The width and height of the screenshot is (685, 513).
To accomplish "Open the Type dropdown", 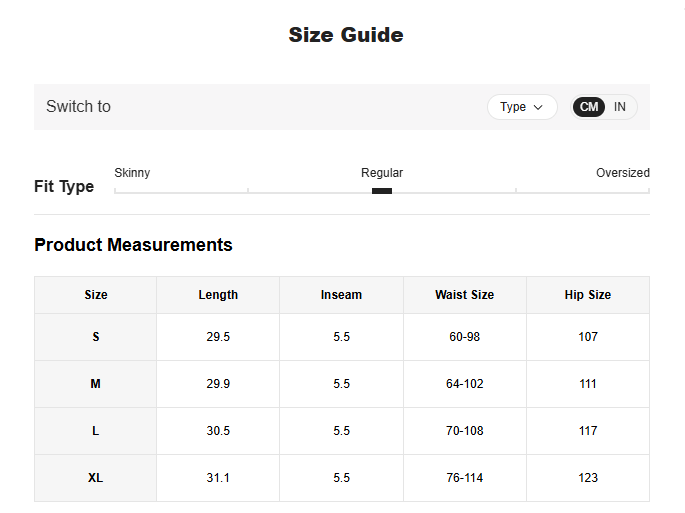I will pyautogui.click(x=521, y=107).
